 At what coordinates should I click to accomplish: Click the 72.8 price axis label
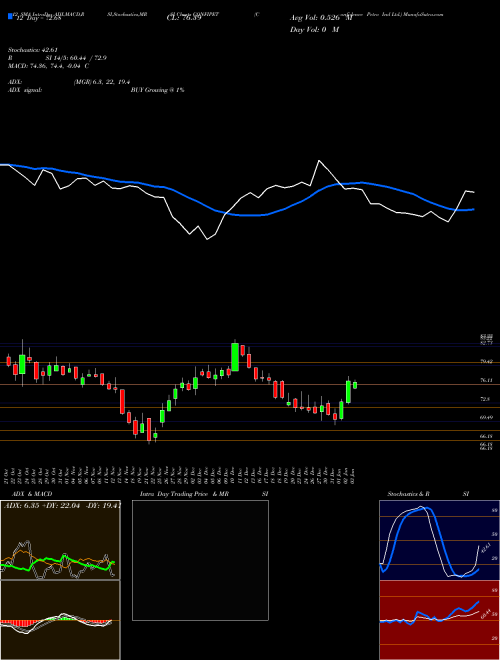pos(485,399)
